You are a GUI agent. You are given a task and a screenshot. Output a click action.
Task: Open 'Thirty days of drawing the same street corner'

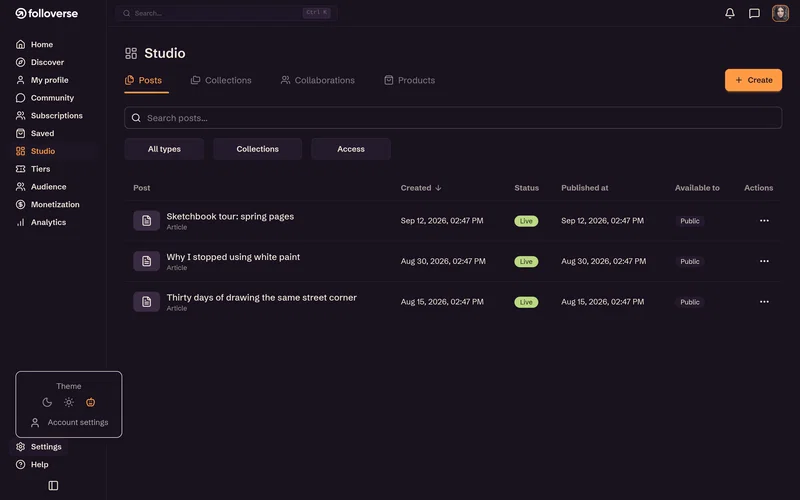262,297
